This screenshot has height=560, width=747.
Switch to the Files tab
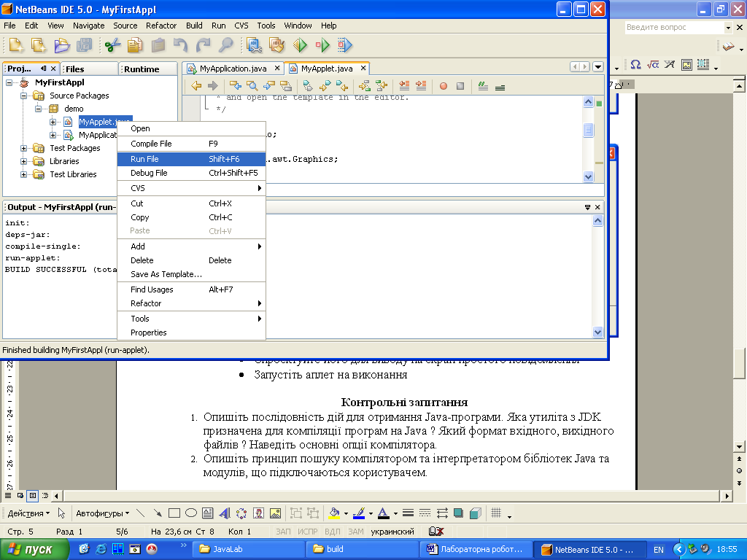90,69
